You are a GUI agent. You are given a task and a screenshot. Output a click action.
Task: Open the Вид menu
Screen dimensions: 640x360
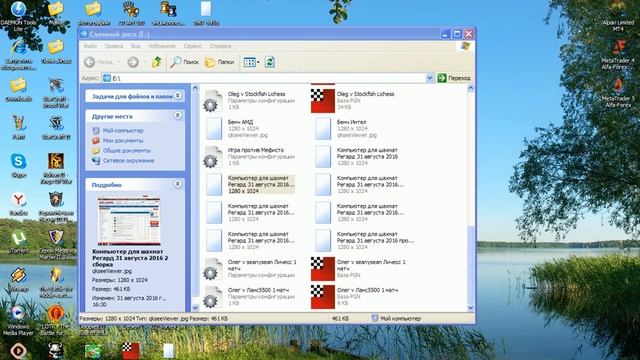[136, 46]
